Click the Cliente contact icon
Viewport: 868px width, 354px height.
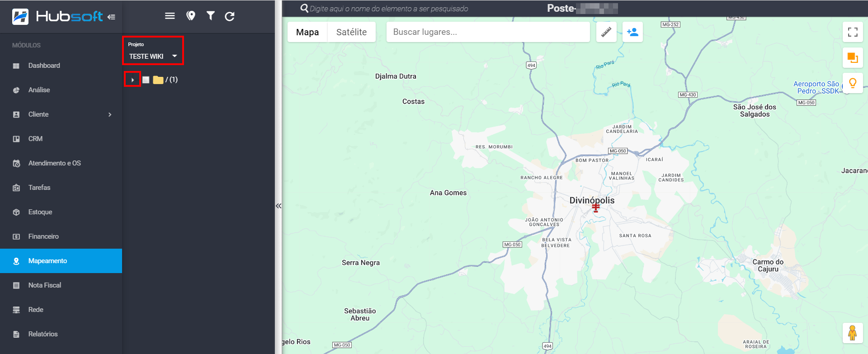[16, 114]
